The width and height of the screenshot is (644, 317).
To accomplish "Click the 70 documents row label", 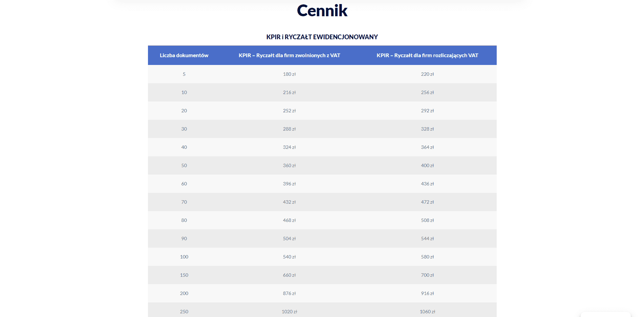I will pyautogui.click(x=184, y=202).
